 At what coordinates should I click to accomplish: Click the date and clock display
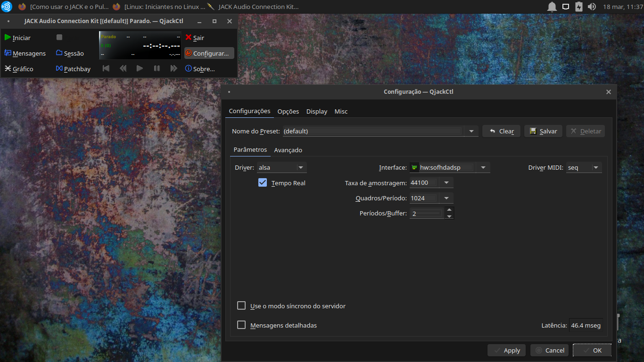point(623,7)
